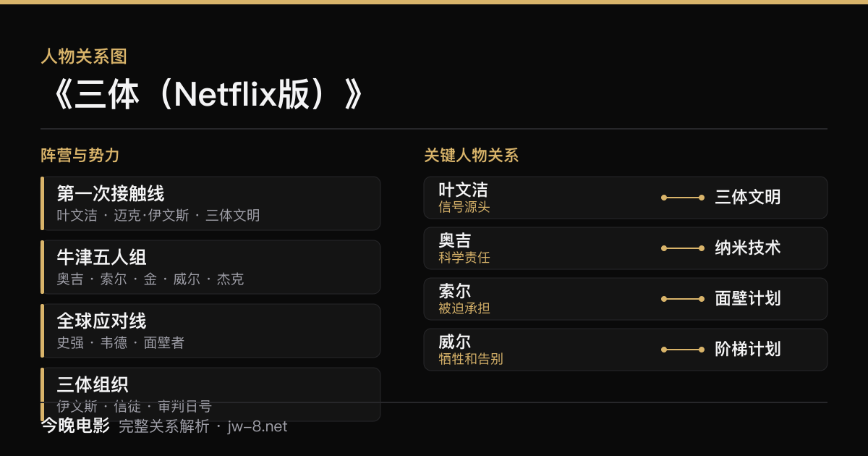The height and width of the screenshot is (456, 868).
Task: Select 奥吉 in key relationships
Action: (x=454, y=240)
